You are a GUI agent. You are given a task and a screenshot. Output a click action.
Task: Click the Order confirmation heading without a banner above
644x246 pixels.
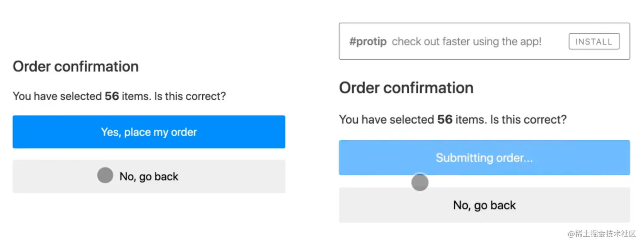(75, 67)
